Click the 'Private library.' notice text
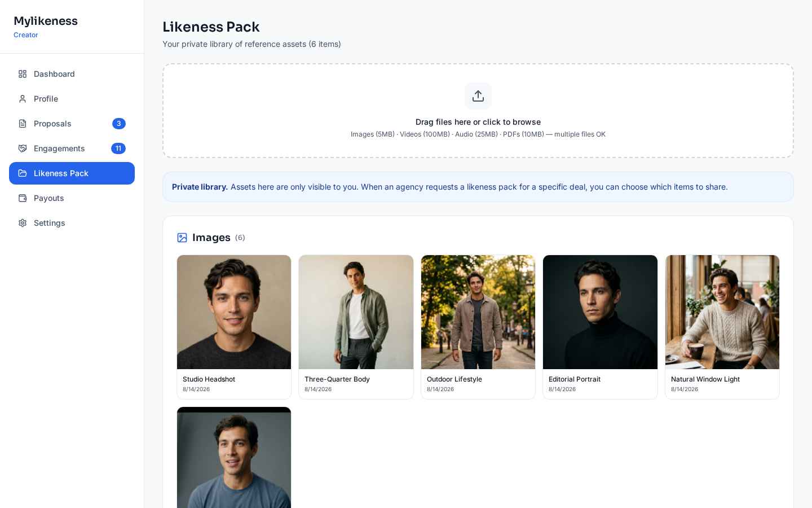The image size is (812, 508). (x=200, y=187)
